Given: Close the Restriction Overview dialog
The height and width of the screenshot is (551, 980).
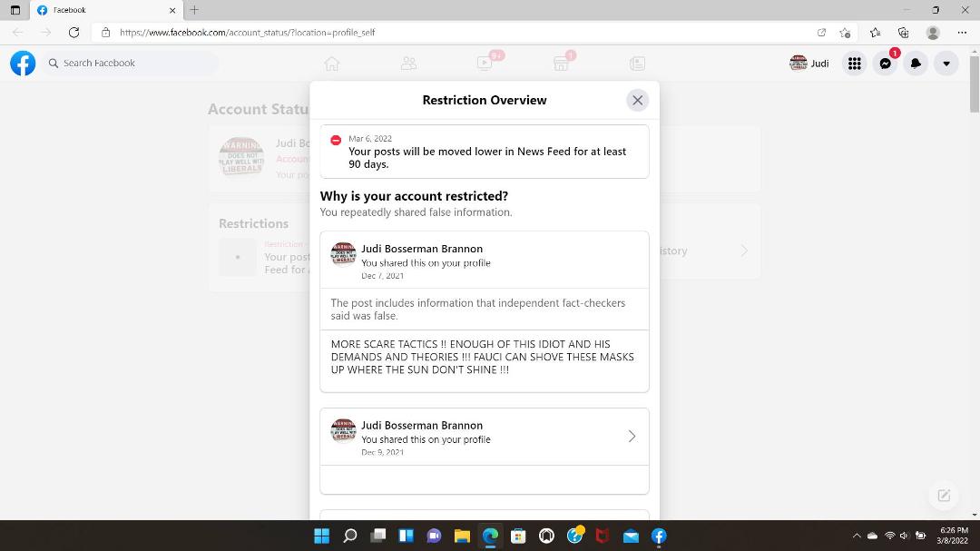Looking at the screenshot, I should 637,100.
